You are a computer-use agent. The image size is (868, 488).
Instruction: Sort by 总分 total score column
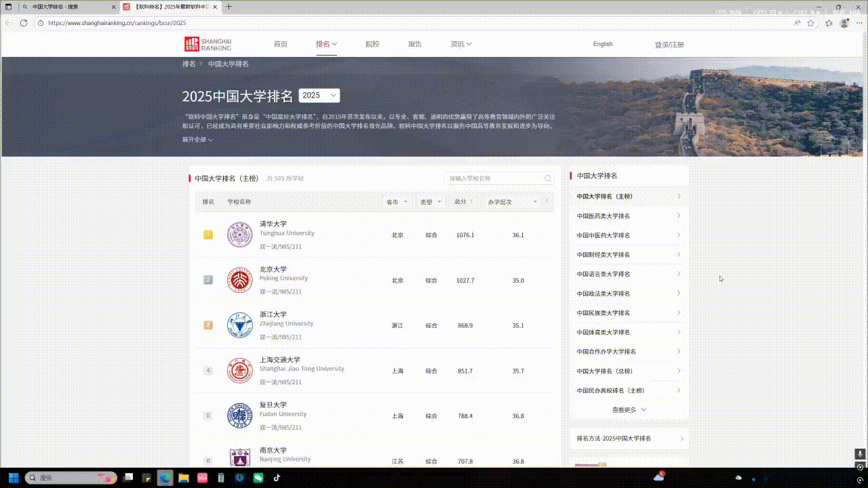click(x=465, y=202)
